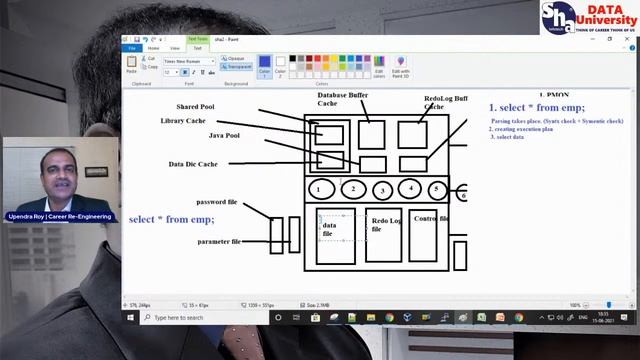
Task: Click the zoom out minus button
Action: tap(586, 305)
